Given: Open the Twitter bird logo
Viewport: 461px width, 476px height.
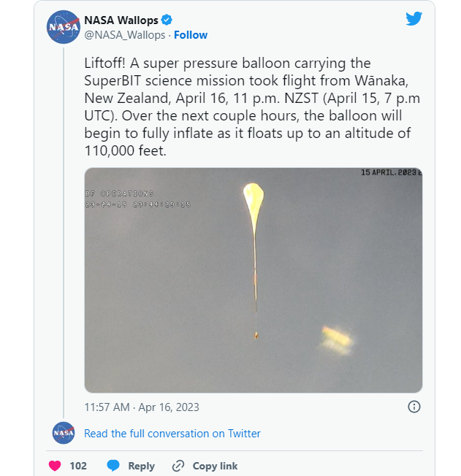Looking at the screenshot, I should (x=414, y=19).
